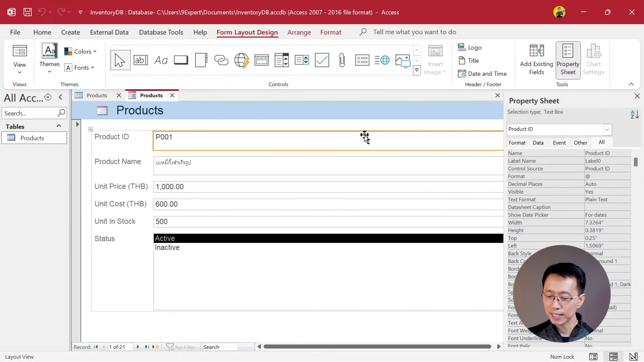
Task: Pick the Button control in Controls gallery
Action: coord(180,60)
